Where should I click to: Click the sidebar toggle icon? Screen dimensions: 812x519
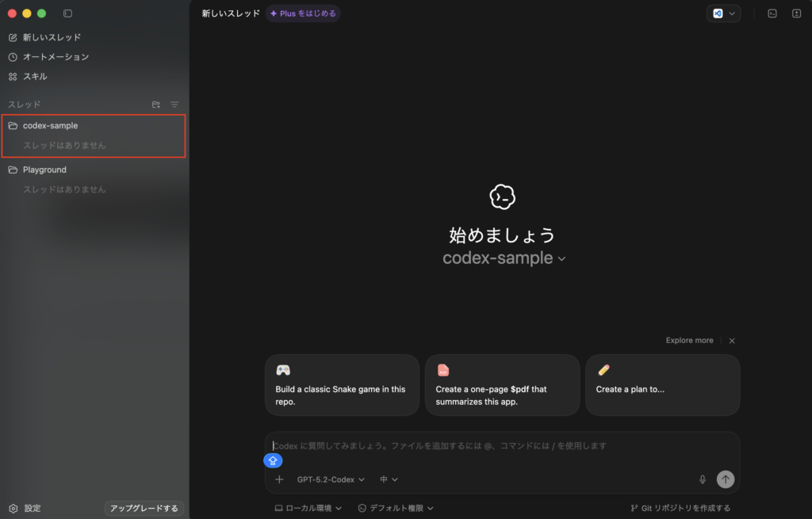tap(67, 13)
